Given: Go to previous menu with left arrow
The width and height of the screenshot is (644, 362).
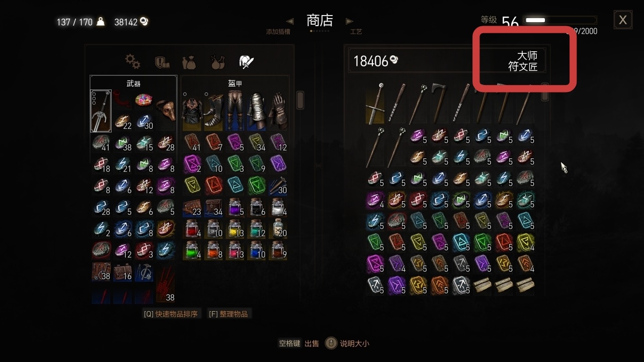Looking at the screenshot, I should click(x=290, y=21).
